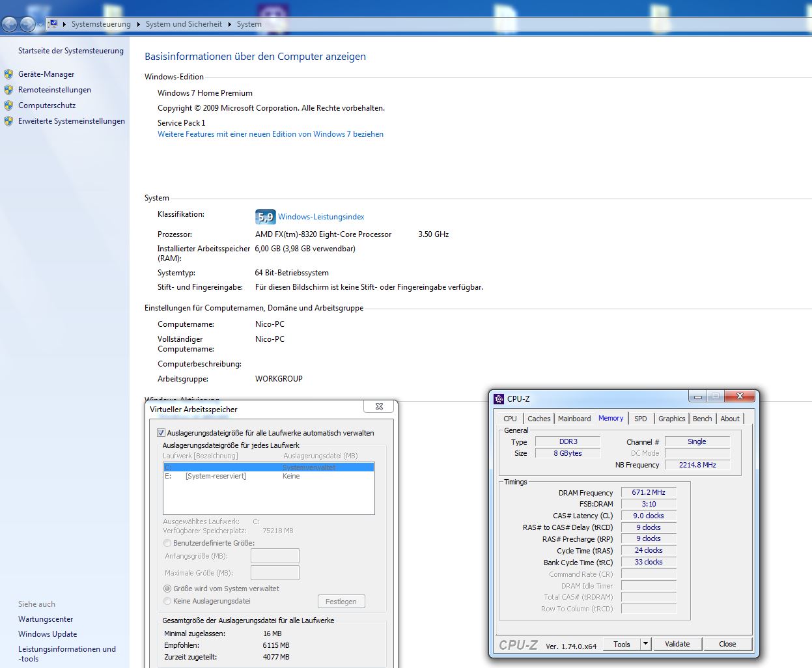
Task: Switch to the Graphics tab
Action: click(x=671, y=419)
